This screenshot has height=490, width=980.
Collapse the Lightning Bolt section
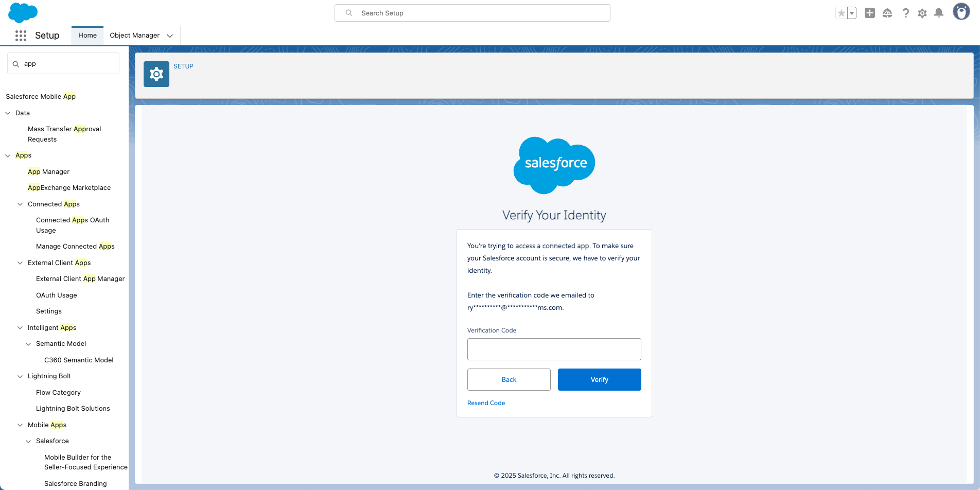pyautogui.click(x=20, y=376)
